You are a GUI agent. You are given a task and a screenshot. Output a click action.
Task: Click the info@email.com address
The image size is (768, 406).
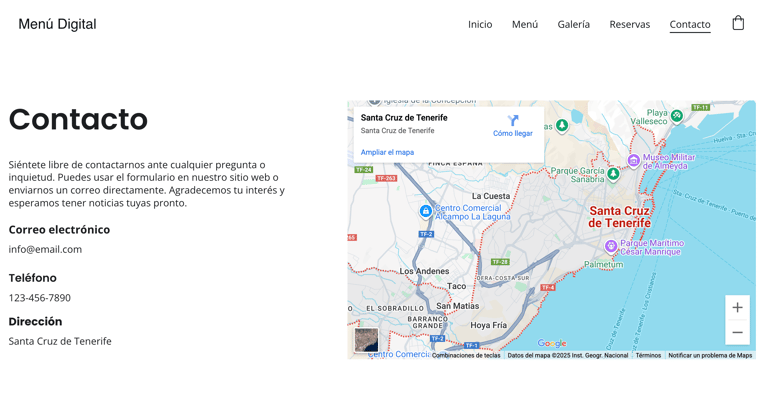point(45,249)
